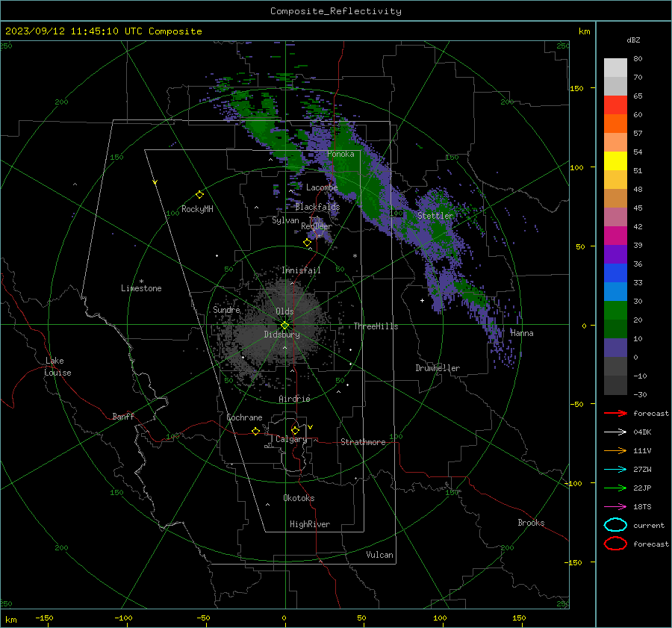Click the red forecast ellipse icon

[615, 544]
